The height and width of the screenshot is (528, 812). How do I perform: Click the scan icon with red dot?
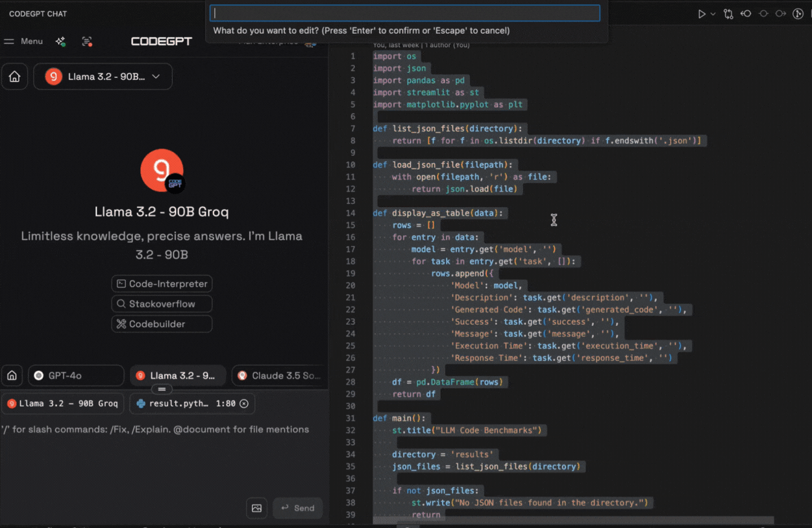pos(87,41)
